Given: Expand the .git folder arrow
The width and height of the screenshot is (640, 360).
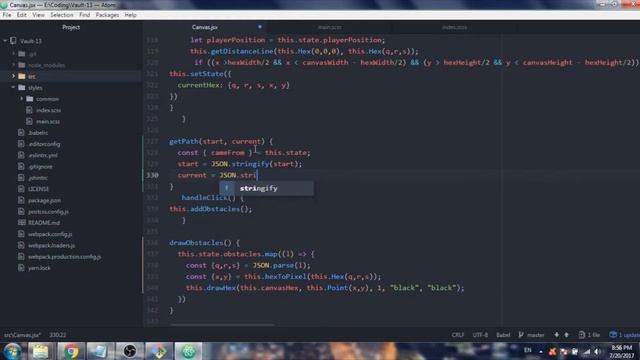Looking at the screenshot, I should 13,53.
